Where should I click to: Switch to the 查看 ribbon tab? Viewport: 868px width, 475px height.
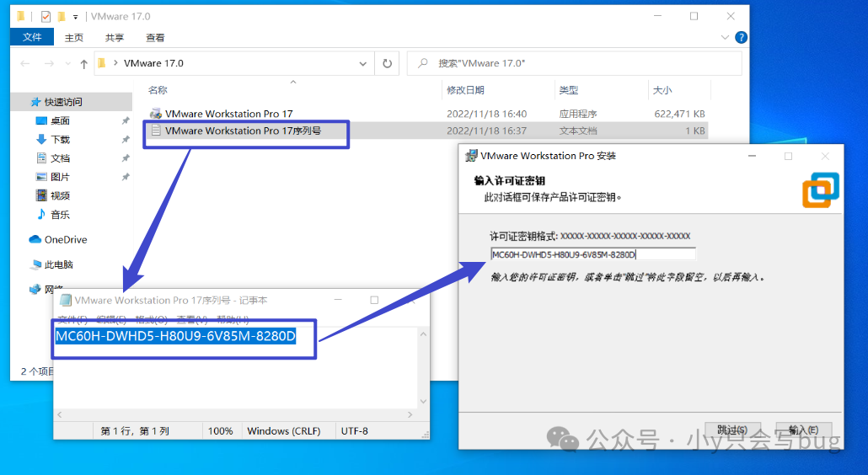tap(155, 38)
